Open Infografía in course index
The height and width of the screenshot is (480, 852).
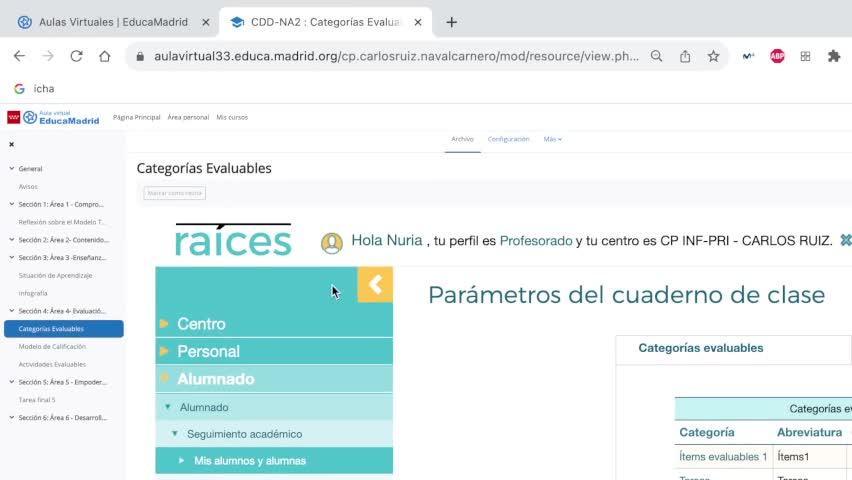33,293
